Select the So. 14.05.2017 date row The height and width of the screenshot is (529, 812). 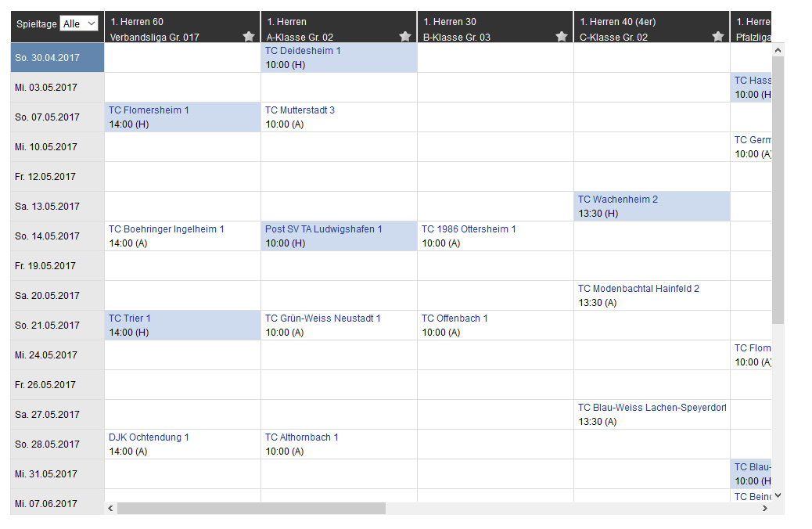(x=57, y=236)
